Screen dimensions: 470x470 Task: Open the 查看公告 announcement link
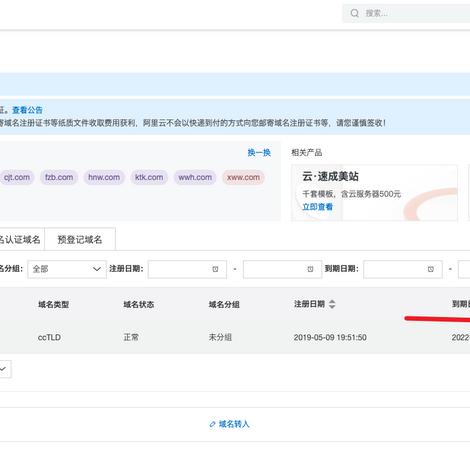click(27, 110)
